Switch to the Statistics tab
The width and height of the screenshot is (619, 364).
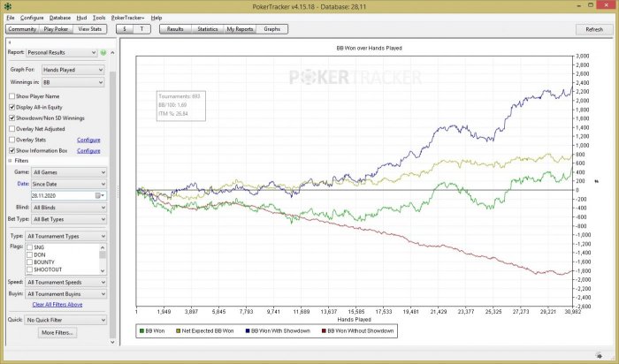pyautogui.click(x=208, y=29)
